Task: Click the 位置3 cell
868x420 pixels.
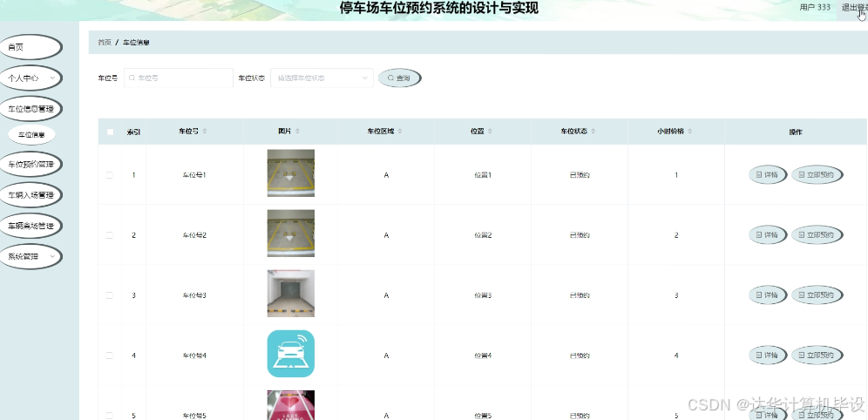Action: tap(483, 295)
